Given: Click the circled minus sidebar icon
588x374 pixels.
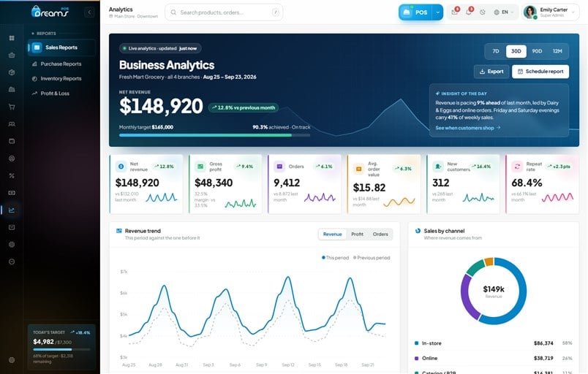Looking at the screenshot, I should pos(12,262).
